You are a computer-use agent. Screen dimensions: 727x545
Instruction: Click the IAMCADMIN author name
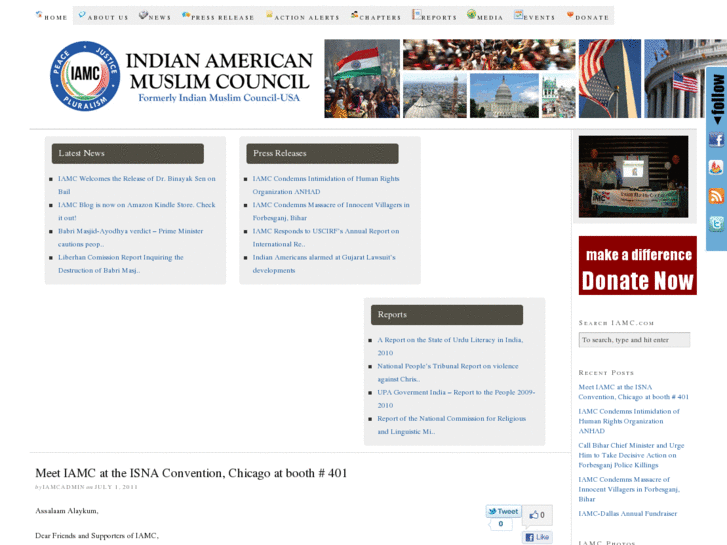click(x=64, y=487)
